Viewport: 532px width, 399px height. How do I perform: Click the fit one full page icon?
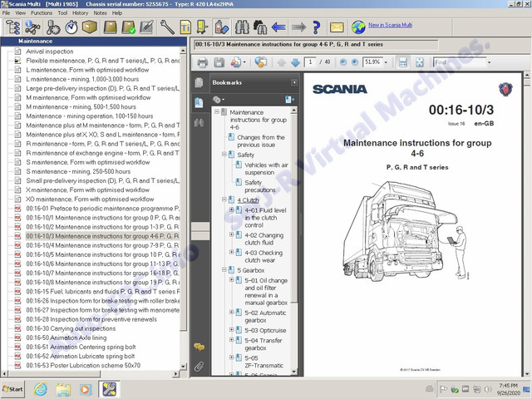coord(420,62)
